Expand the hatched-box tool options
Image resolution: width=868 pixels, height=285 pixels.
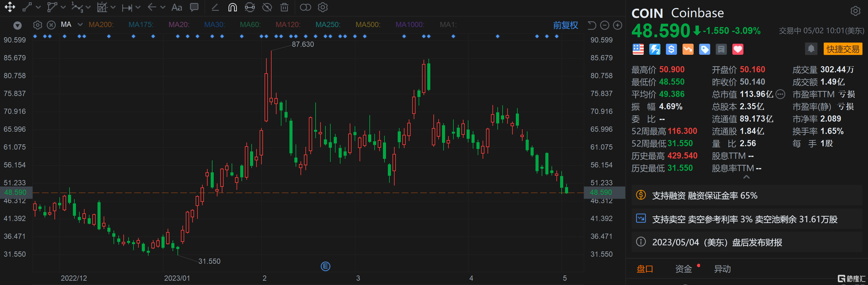point(113,7)
